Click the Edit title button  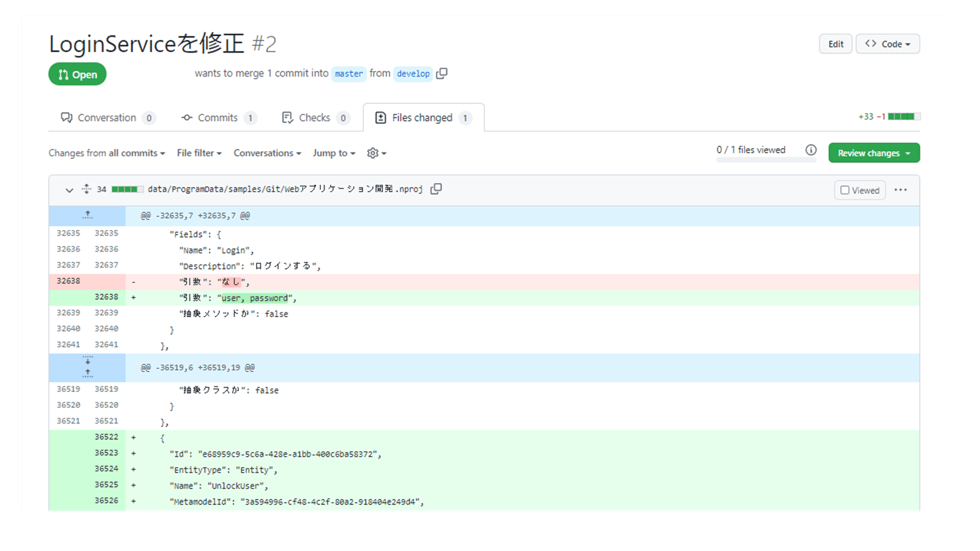tap(835, 44)
